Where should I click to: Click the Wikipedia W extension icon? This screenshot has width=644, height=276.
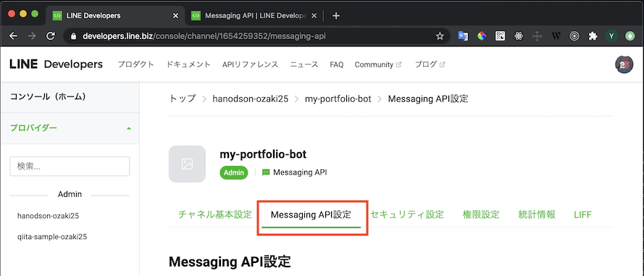556,36
